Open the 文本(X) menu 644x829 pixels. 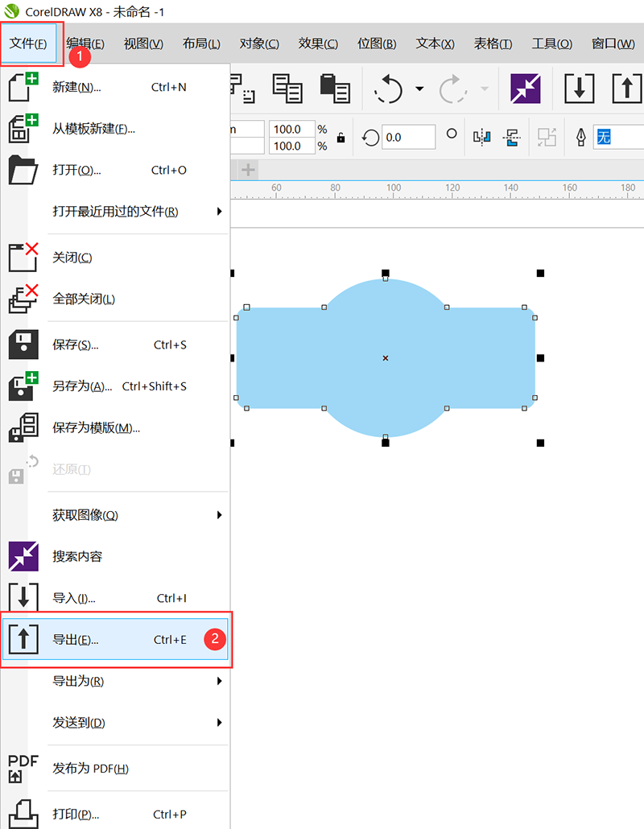pos(435,43)
